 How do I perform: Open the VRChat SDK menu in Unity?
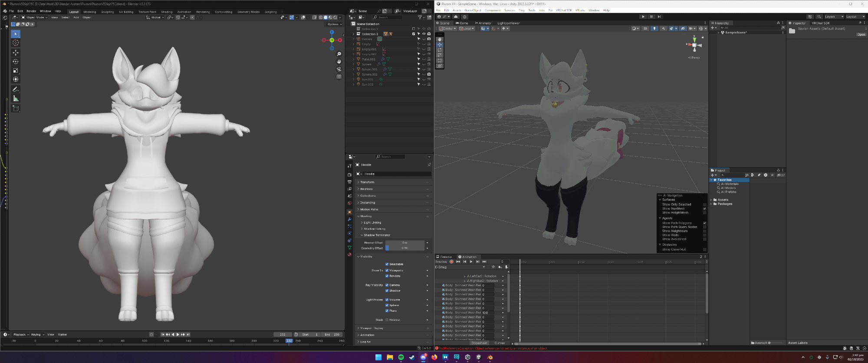(x=564, y=10)
